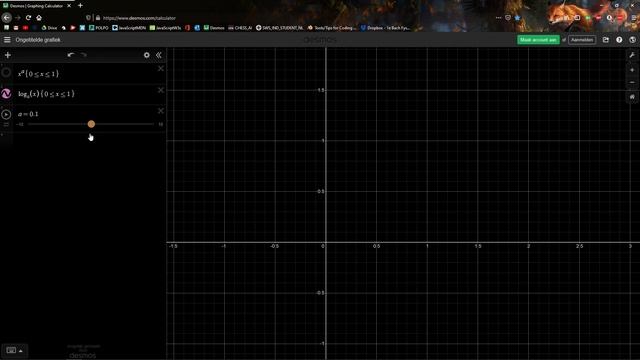Open the Drive bookmark
The image size is (640, 360).
click(x=49, y=28)
